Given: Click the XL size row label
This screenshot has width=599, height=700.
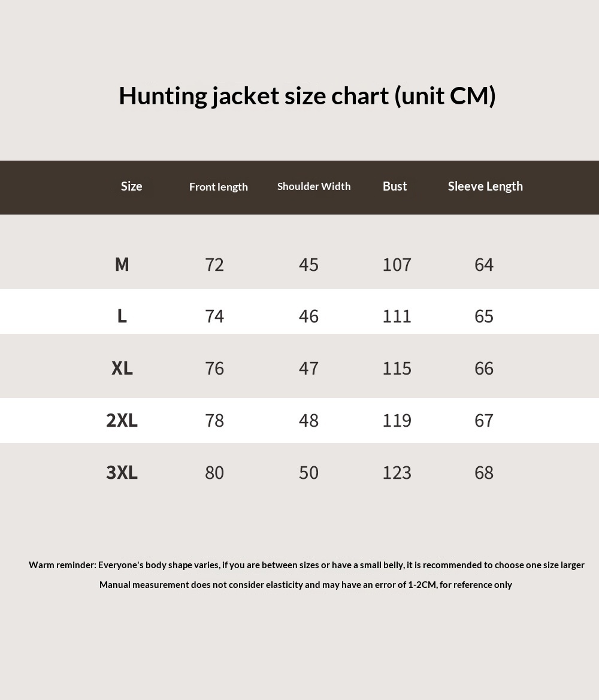Looking at the screenshot, I should [x=122, y=368].
